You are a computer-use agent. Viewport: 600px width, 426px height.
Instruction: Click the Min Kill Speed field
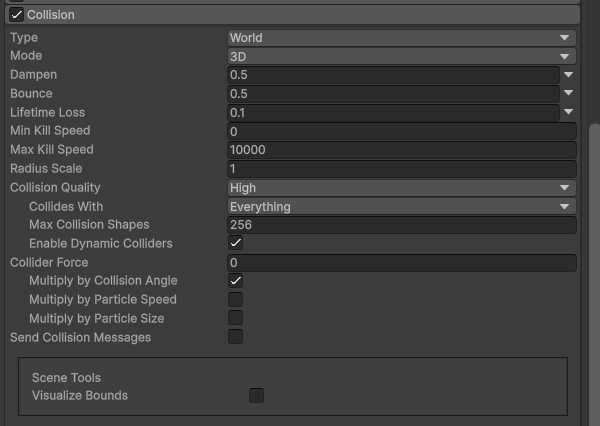click(x=401, y=131)
